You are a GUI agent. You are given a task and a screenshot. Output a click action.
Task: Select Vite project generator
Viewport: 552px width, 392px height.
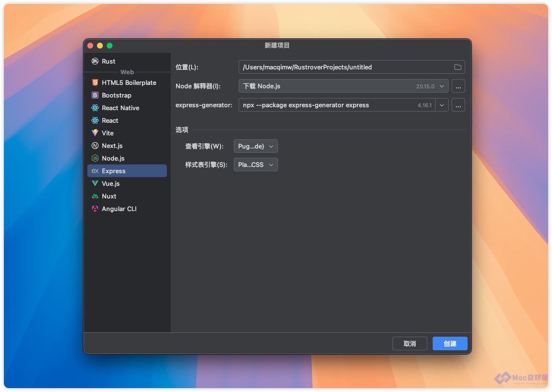pos(127,133)
